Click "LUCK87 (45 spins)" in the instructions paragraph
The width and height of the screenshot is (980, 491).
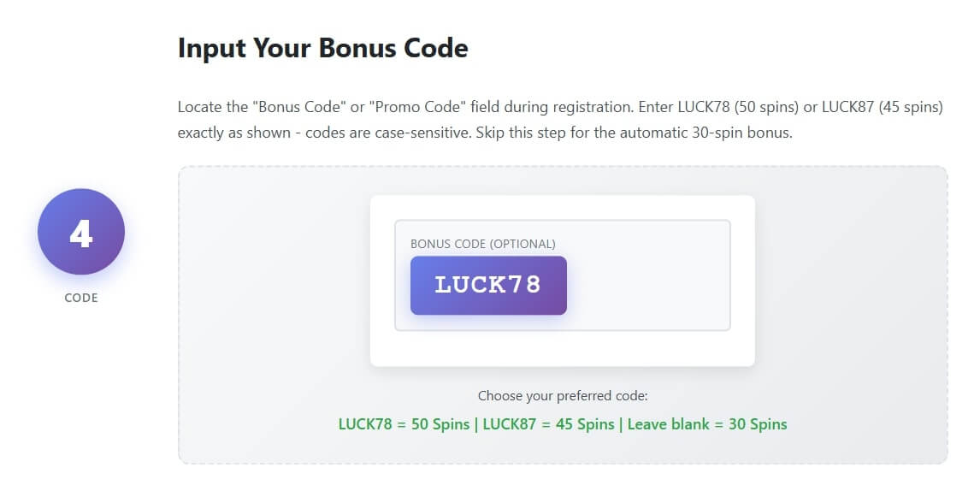882,108
